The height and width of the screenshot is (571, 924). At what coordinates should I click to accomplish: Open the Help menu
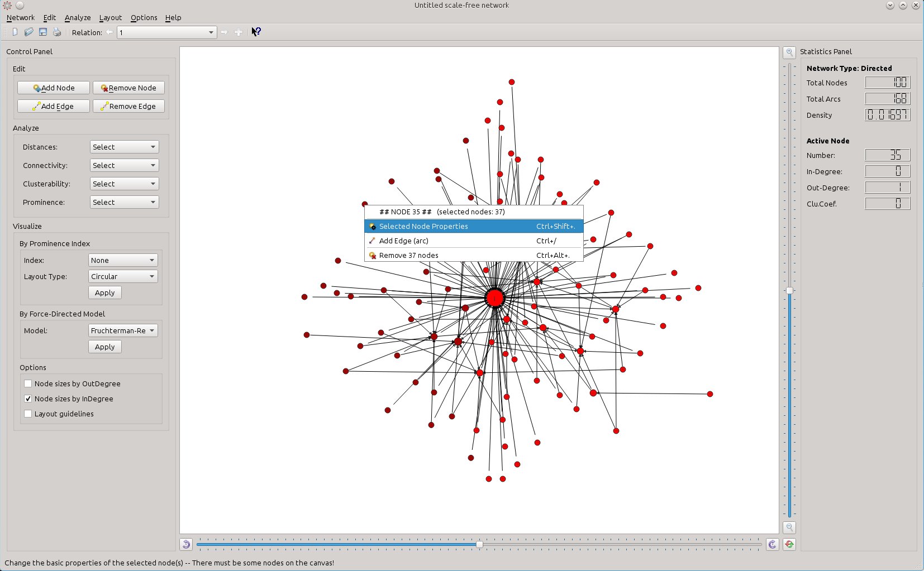173,17
